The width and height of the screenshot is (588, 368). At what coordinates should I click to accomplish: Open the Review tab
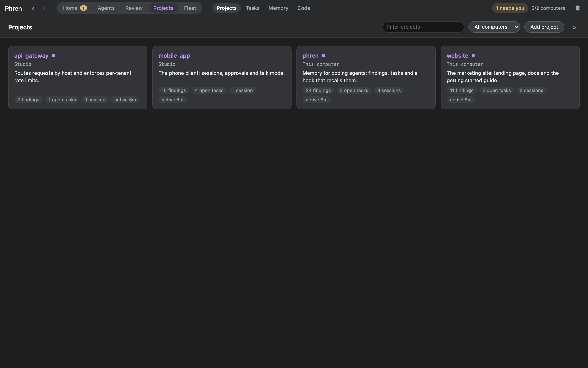134,8
